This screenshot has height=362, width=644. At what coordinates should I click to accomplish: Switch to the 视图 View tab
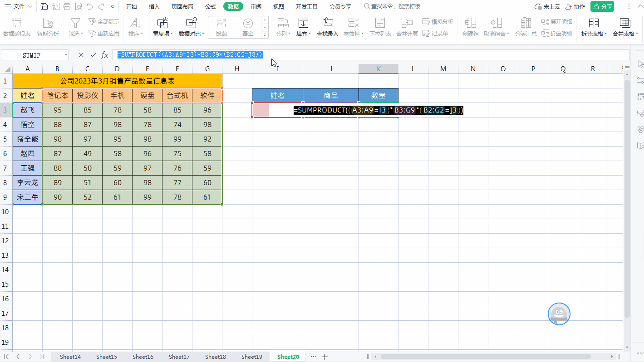click(279, 6)
